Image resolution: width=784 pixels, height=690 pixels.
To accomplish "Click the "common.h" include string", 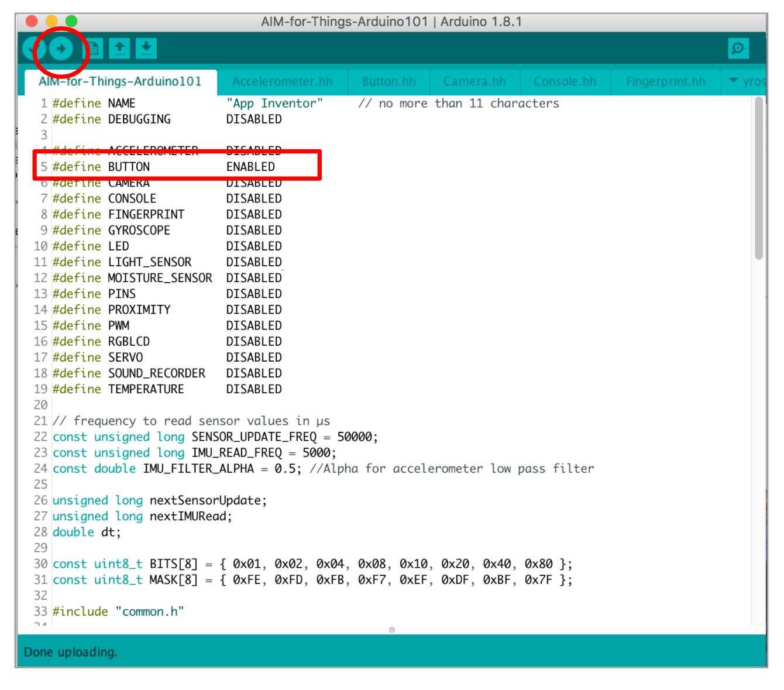I will coord(150,612).
